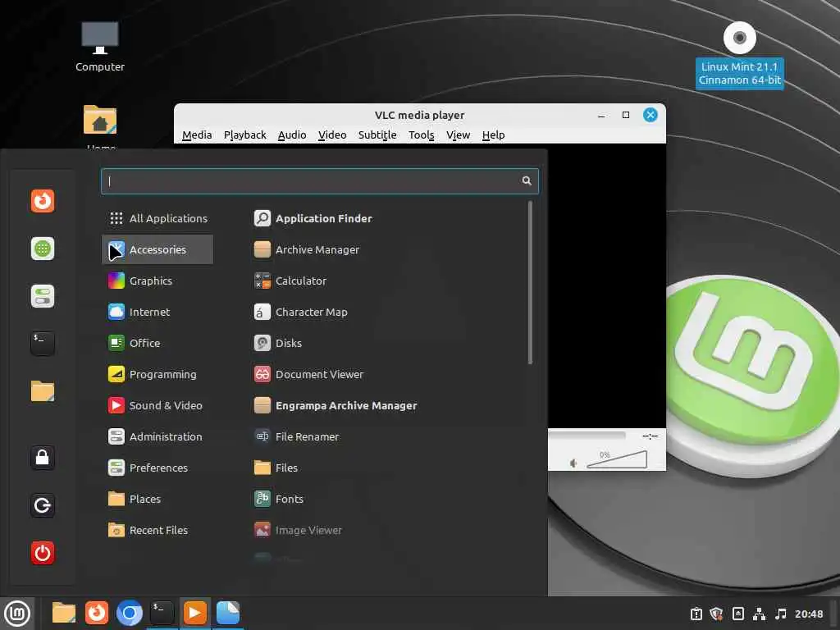This screenshot has height=630, width=840.
Task: Open VLC Subtitle menu
Action: click(377, 135)
